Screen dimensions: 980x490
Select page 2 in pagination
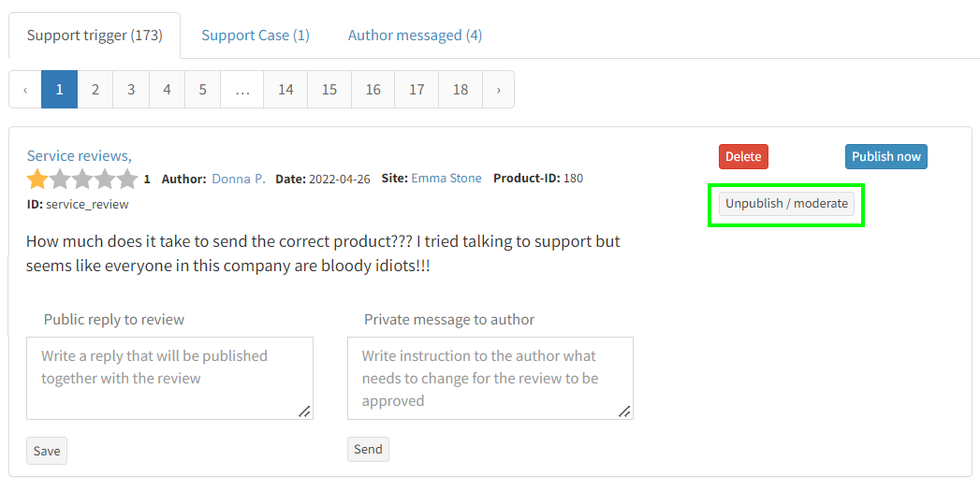[95, 90]
